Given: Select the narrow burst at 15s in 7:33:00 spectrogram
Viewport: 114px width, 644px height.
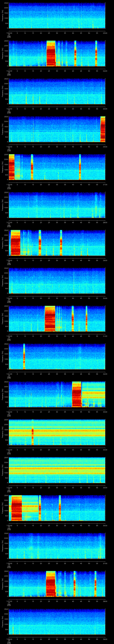Looking at the screenshot, I should click(x=33, y=432).
